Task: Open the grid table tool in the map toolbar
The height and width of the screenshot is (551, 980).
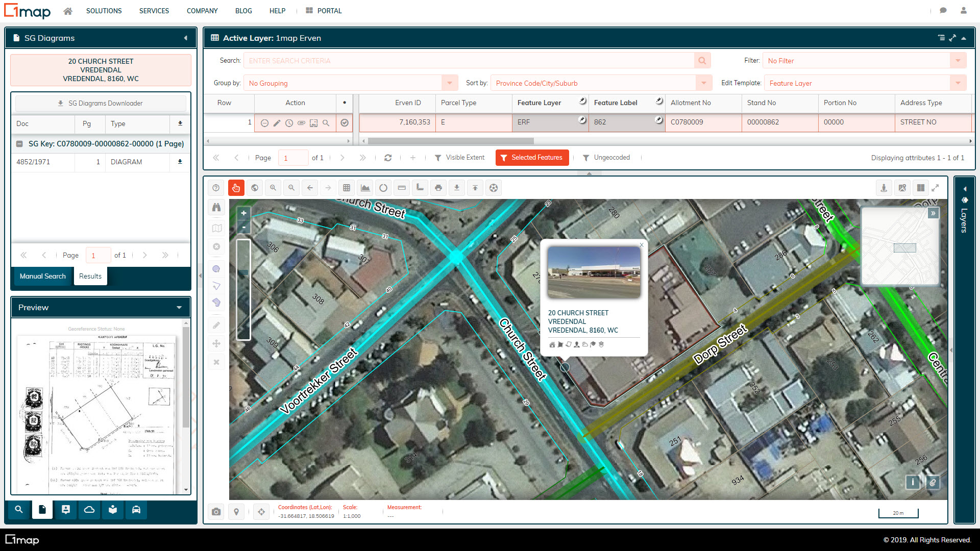Action: pyautogui.click(x=347, y=188)
